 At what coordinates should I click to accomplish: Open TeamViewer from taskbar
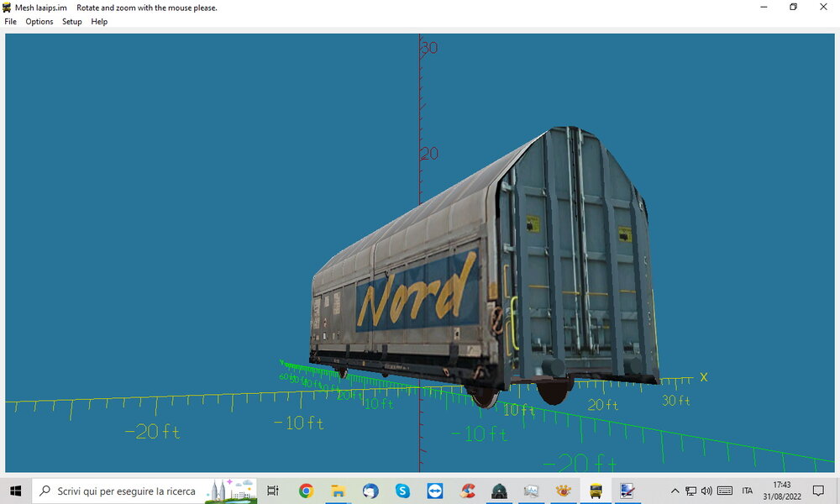434,491
